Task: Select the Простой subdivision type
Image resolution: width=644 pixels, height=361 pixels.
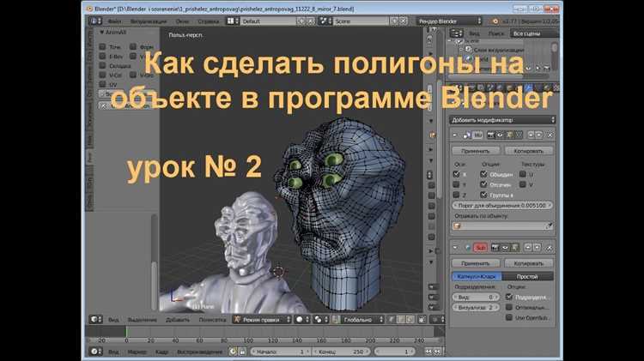Action: pyautogui.click(x=527, y=276)
